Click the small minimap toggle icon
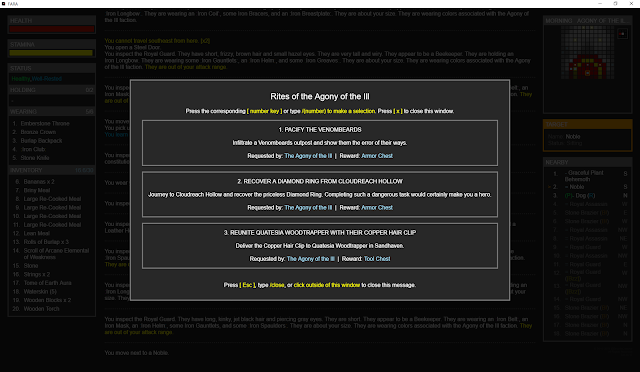 pos(622,34)
